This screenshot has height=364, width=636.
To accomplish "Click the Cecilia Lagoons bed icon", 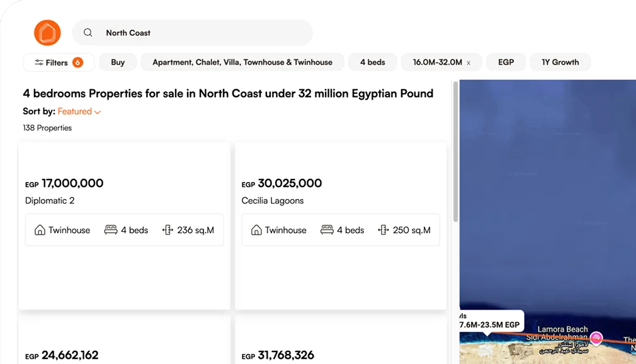I will click(327, 230).
